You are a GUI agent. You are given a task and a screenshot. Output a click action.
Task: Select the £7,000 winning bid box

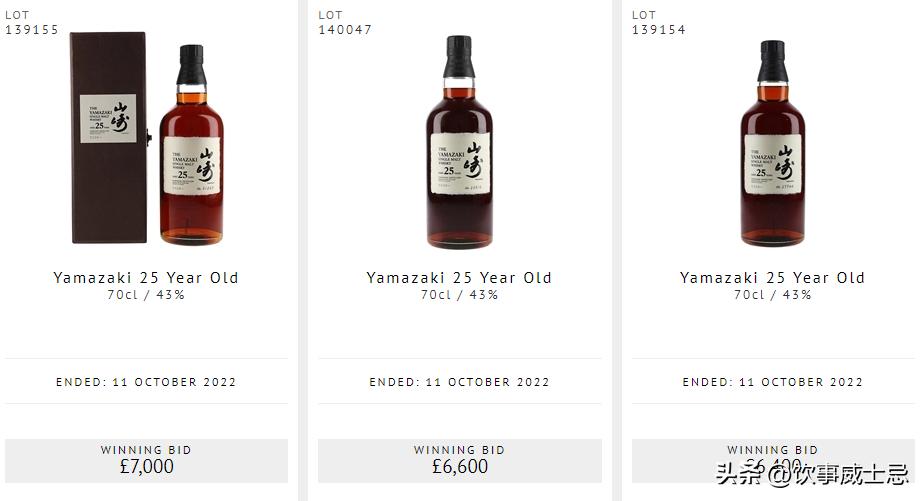[146, 460]
